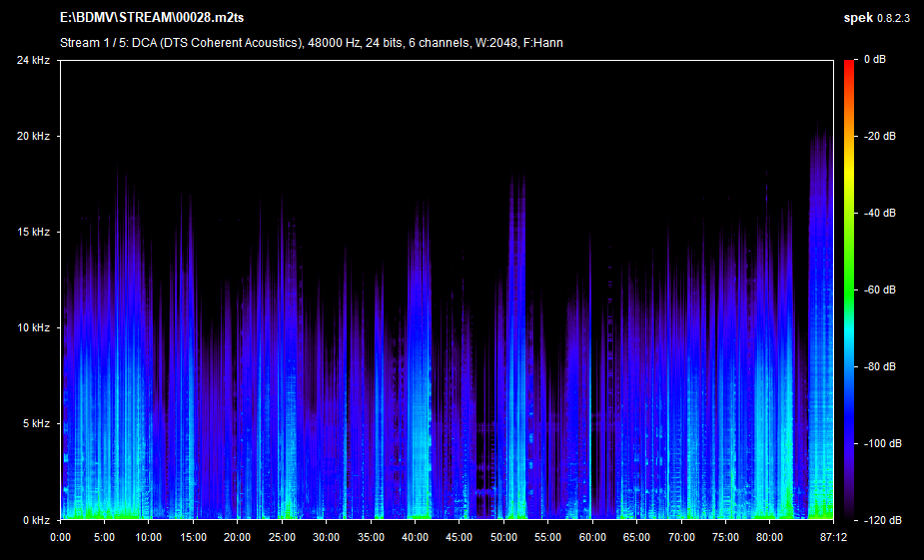Click the -40 dB level label

click(x=879, y=214)
